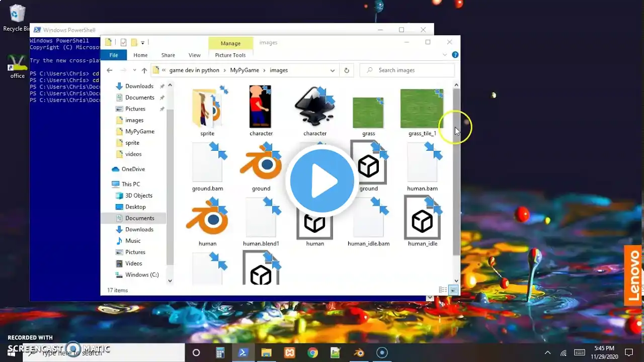The width and height of the screenshot is (644, 362).
Task: Click the Manage contextual tab
Action: point(230,43)
